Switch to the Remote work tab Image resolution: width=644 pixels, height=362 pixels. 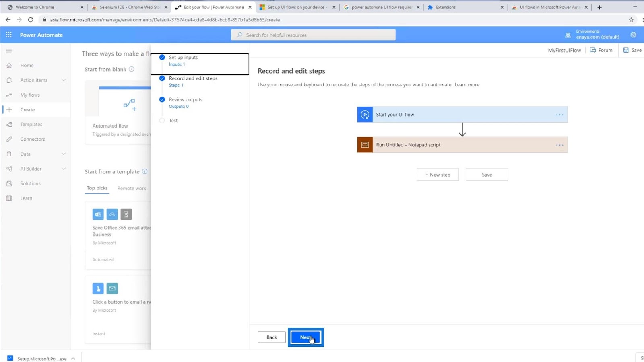(x=132, y=188)
